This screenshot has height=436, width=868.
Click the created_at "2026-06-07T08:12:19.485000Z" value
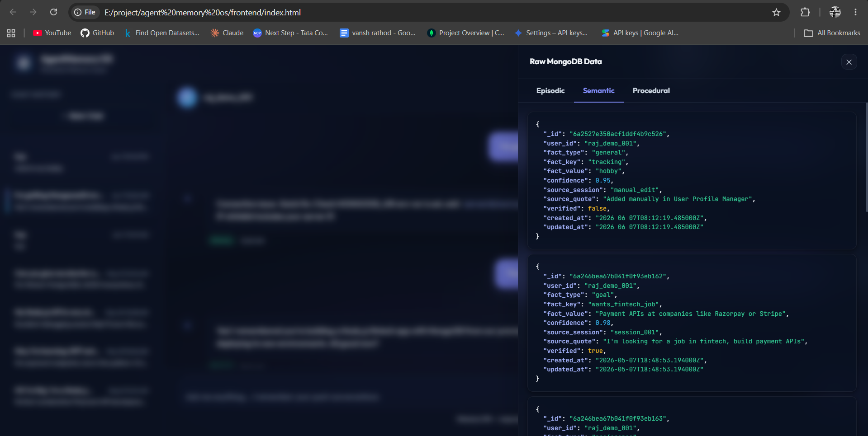coord(650,218)
